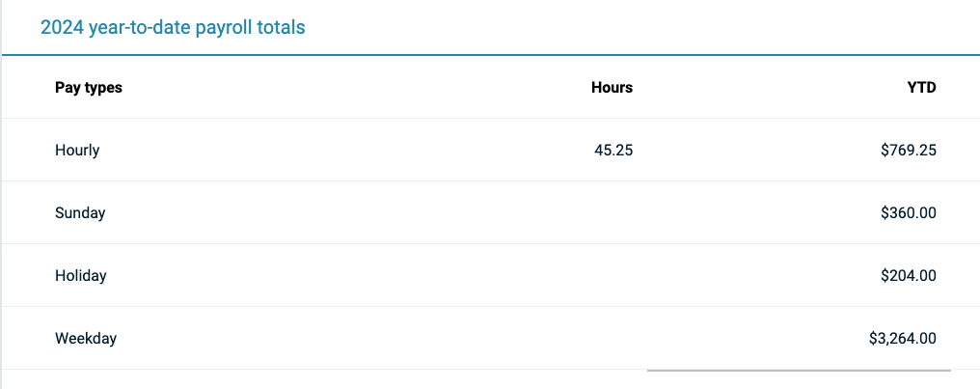This screenshot has width=980, height=389.
Task: Choose the Holiday pay type label
Action: (x=81, y=276)
